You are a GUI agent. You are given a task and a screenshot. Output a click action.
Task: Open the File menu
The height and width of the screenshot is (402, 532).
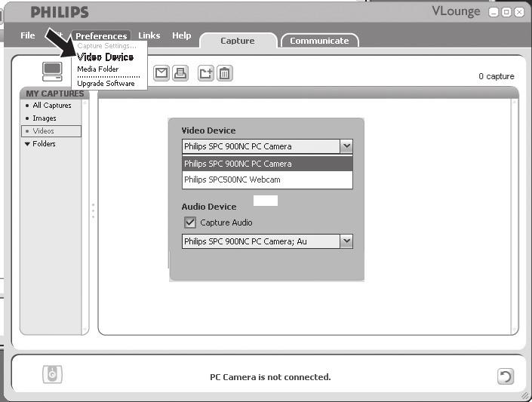click(x=27, y=35)
